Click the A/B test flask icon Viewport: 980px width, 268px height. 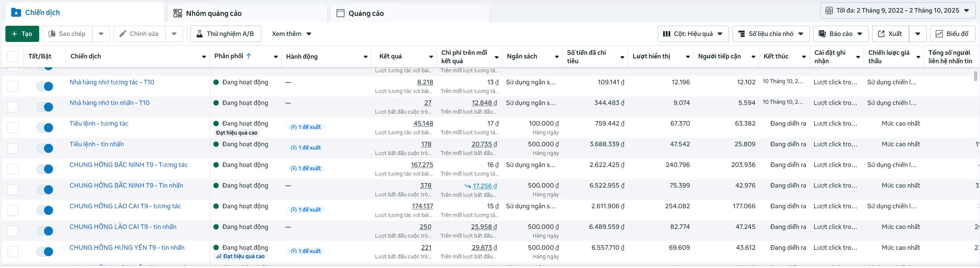click(199, 34)
